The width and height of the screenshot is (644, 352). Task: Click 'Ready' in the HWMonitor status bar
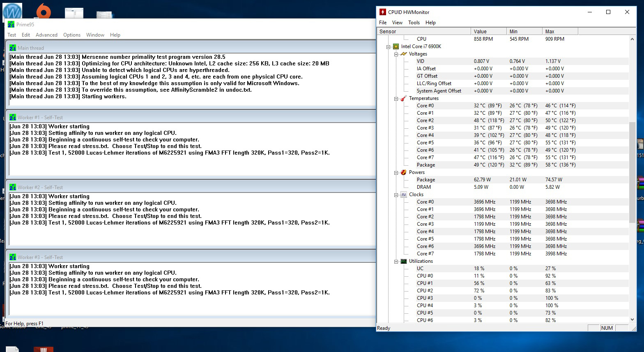[384, 328]
